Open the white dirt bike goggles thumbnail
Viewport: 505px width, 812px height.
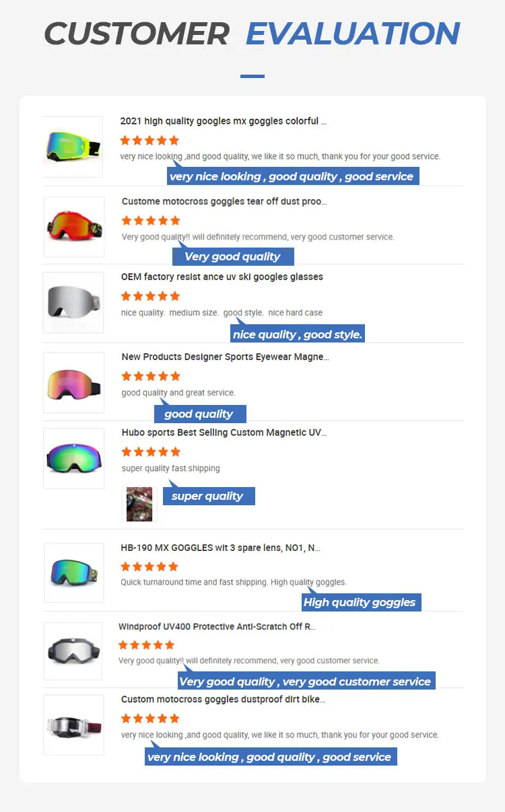[x=73, y=725]
